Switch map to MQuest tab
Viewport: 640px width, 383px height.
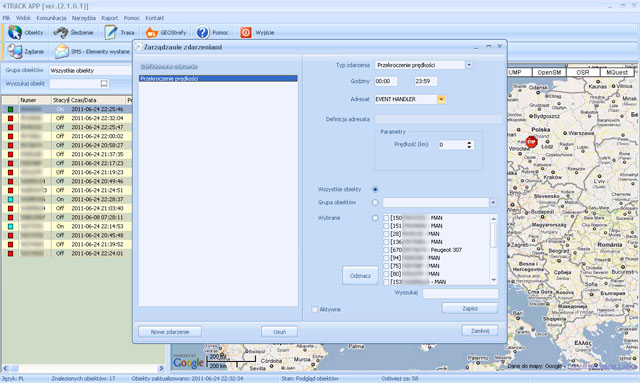tap(617, 72)
